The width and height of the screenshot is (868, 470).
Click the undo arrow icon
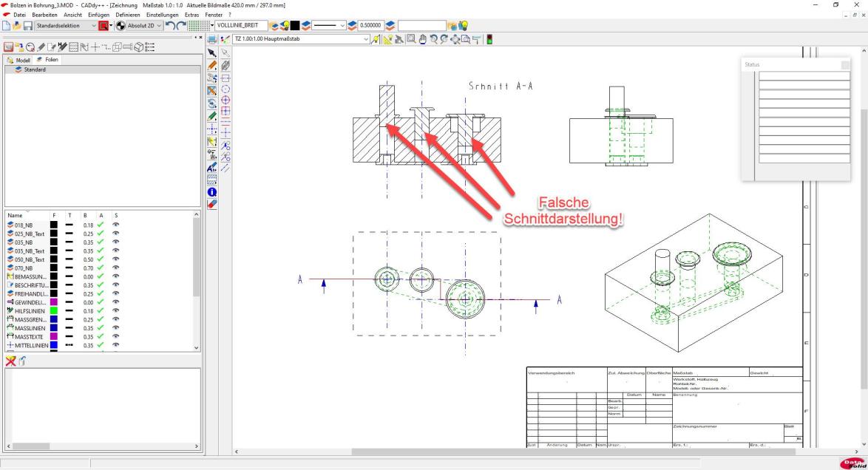click(x=173, y=27)
